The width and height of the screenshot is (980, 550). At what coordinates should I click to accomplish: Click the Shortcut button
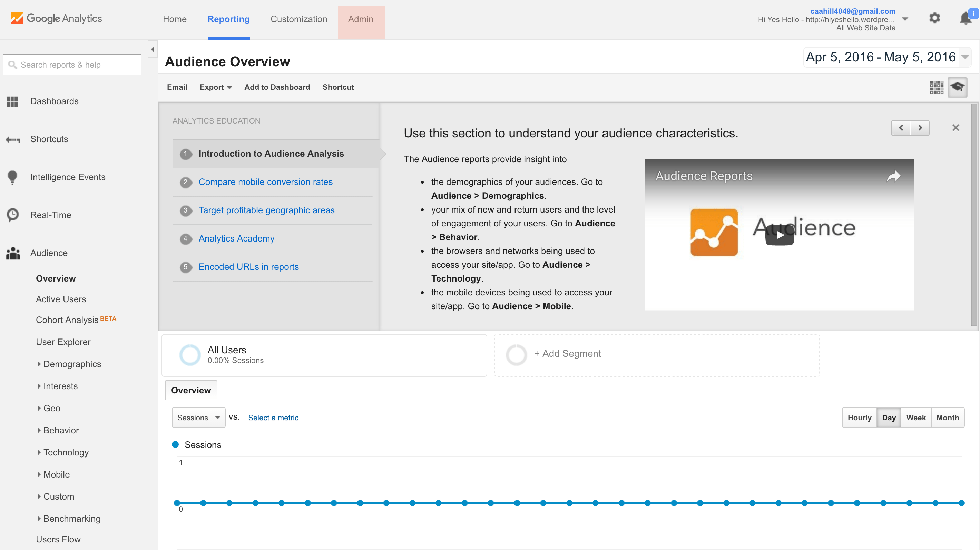click(338, 87)
